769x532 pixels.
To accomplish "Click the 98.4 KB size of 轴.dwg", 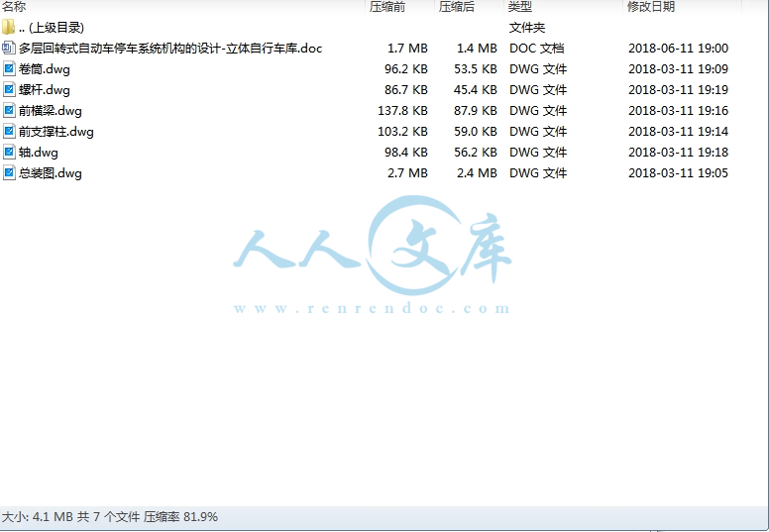I will 406,152.
